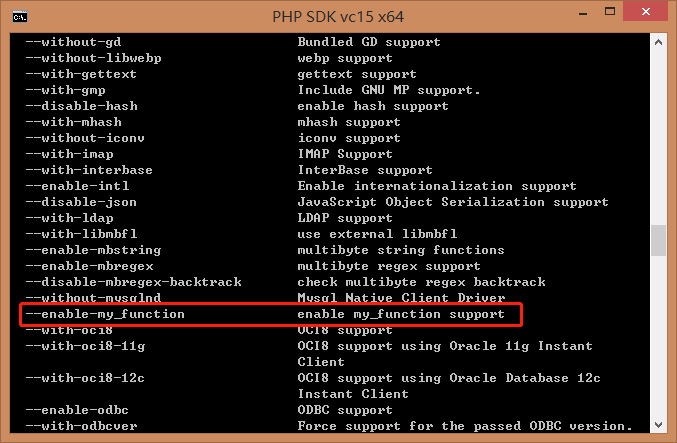Click the scrollbar track above the thumb
The height and width of the screenshot is (443, 677).
pyautogui.click(x=658, y=137)
